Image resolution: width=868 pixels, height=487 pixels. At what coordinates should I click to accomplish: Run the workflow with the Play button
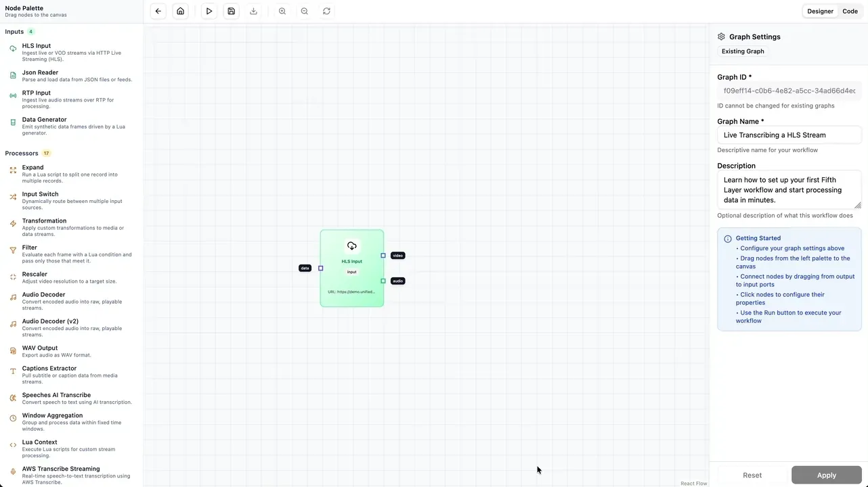click(209, 11)
